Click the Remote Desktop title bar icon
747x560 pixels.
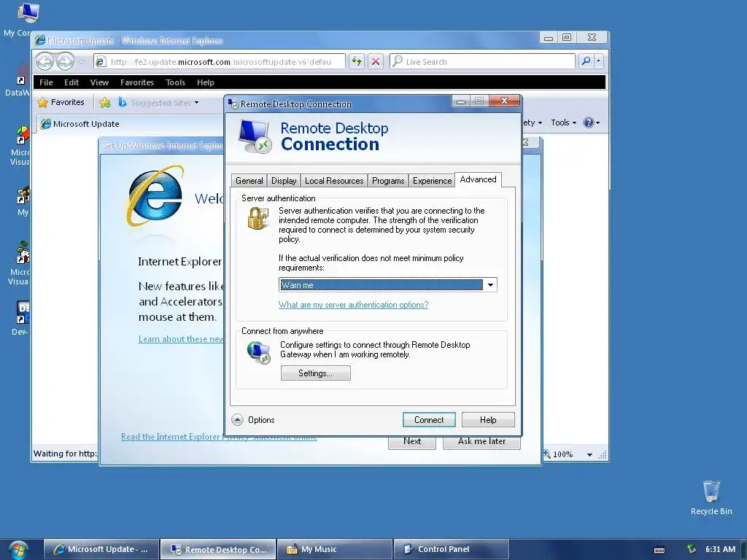point(233,104)
